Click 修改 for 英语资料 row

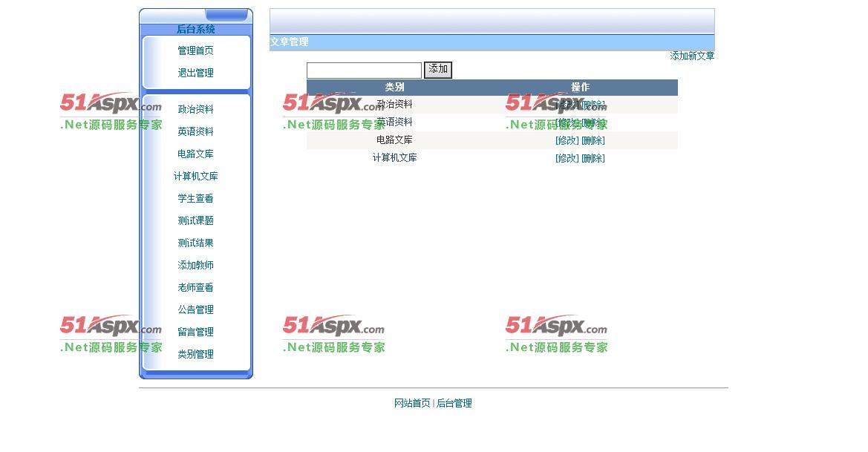[567, 122]
